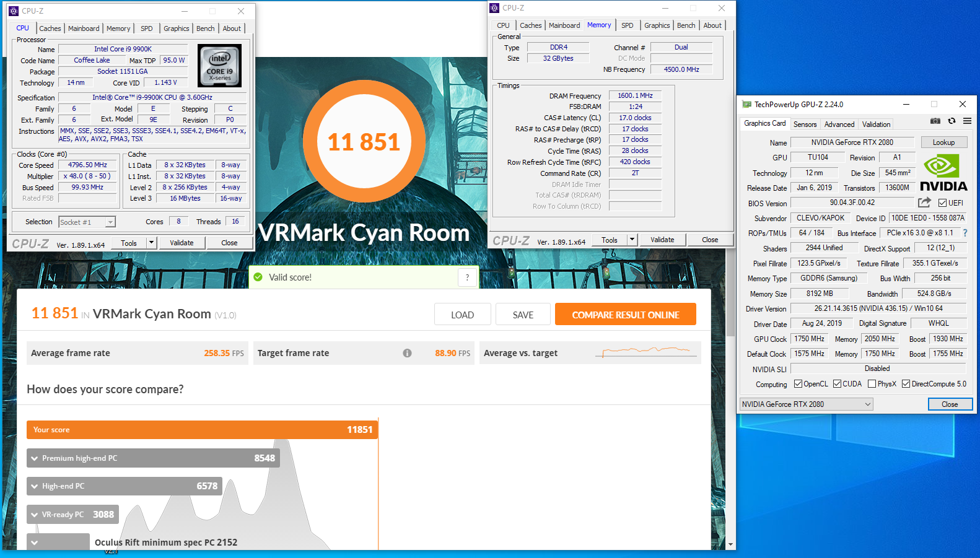Open Graphics tab in memory CPU-Z window
This screenshot has width=980, height=558.
[x=657, y=25]
